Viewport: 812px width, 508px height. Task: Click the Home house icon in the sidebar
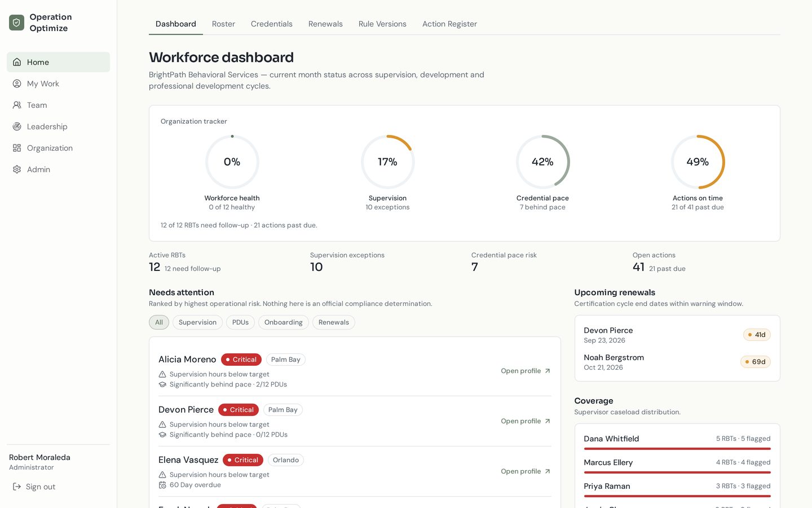pos(17,62)
